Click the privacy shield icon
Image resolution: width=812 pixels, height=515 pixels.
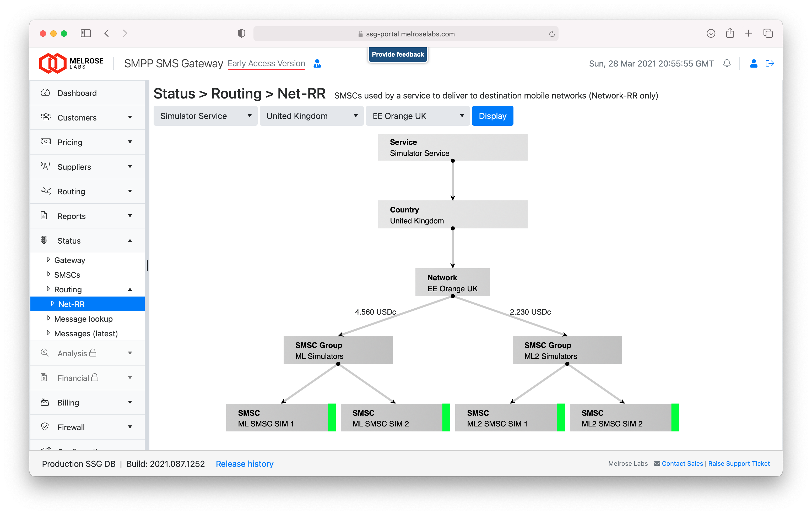[x=241, y=33]
